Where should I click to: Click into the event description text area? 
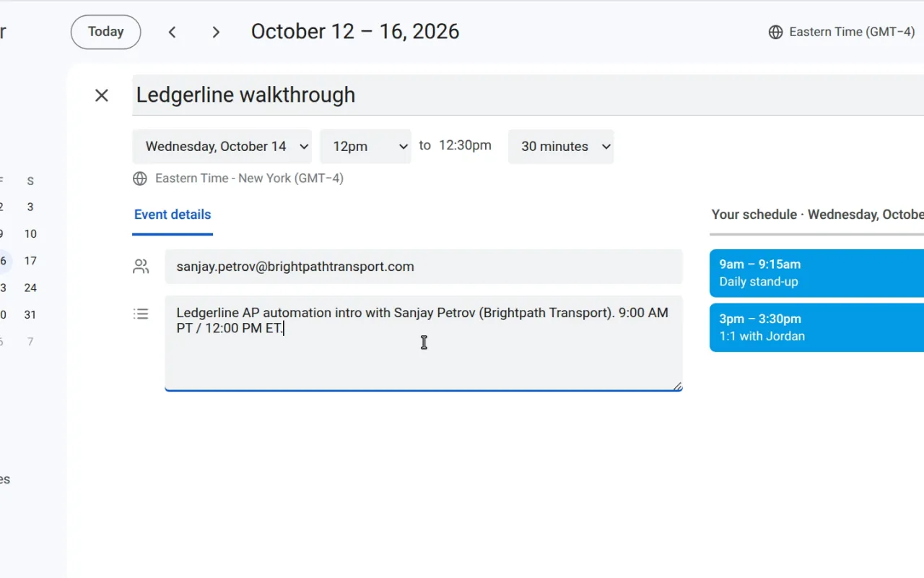click(424, 343)
